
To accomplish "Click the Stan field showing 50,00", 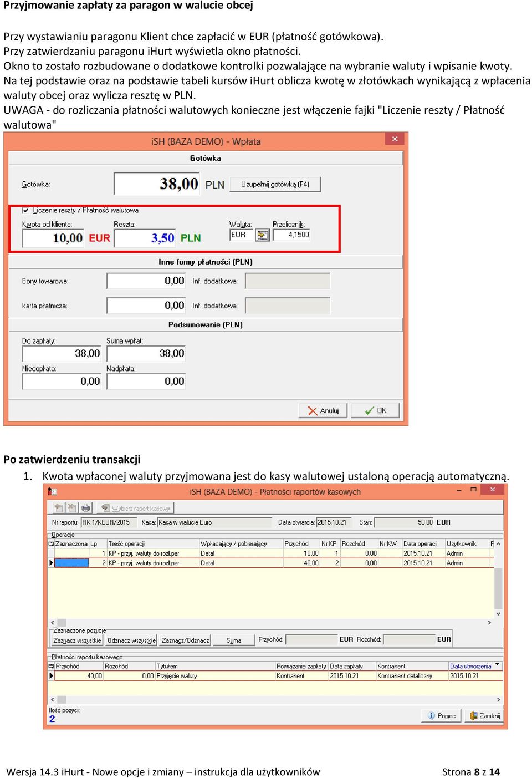I will (405, 522).
